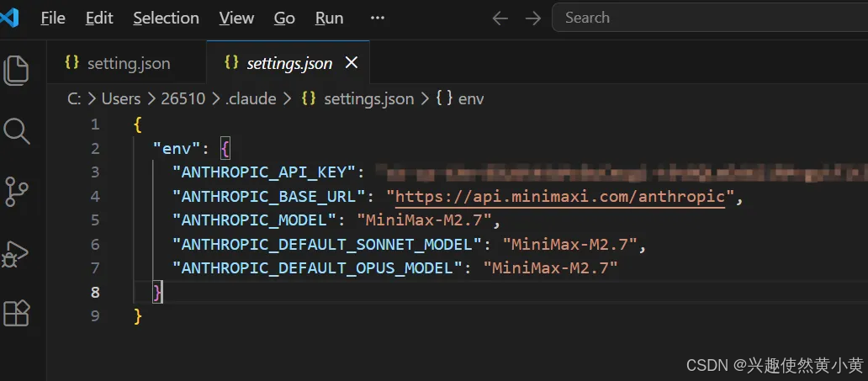Open the Explorer view in activity bar
The image size is (868, 381).
(x=16, y=71)
